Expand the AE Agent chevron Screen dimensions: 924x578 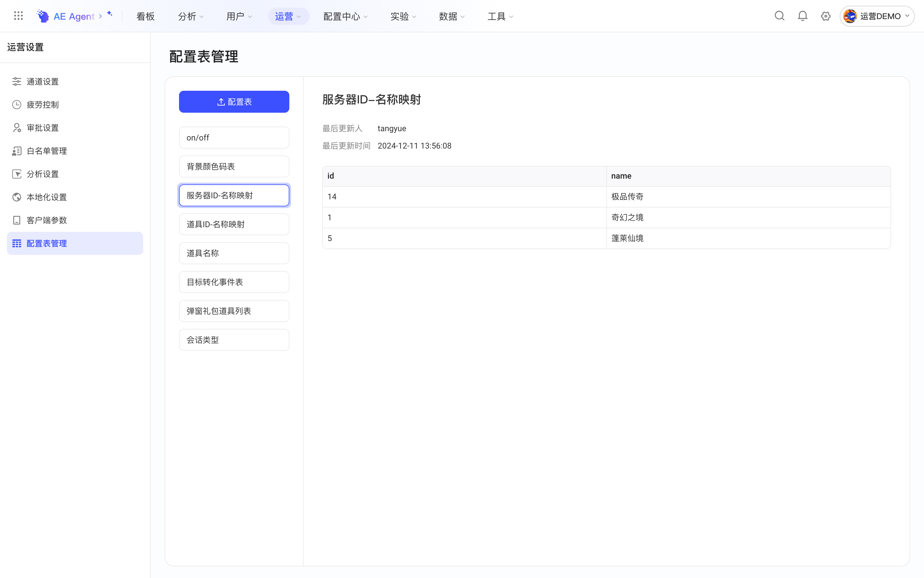[100, 16]
